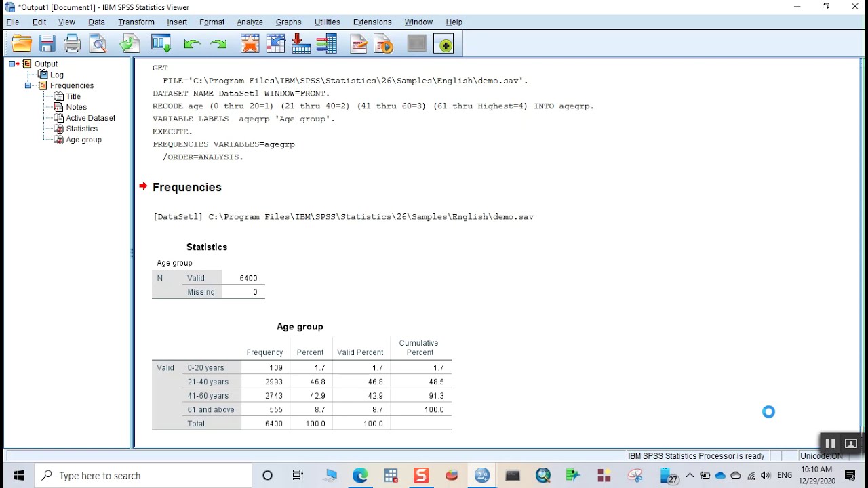The image size is (868, 488).
Task: Click the Statistics table title
Action: [207, 247]
